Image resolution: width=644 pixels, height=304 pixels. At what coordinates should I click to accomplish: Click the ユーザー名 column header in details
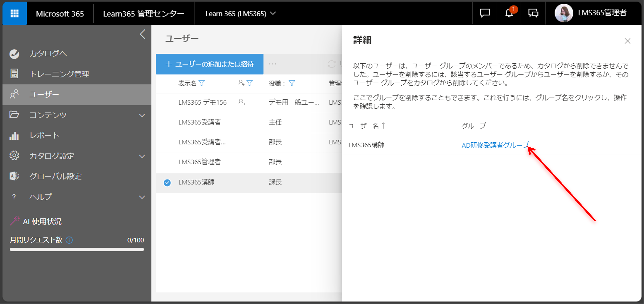tap(364, 126)
